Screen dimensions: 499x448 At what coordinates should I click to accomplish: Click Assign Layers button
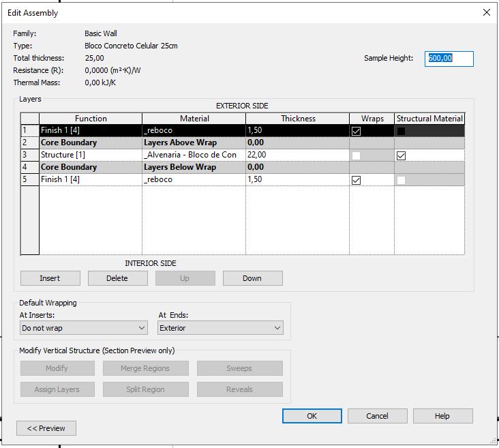coord(57,389)
